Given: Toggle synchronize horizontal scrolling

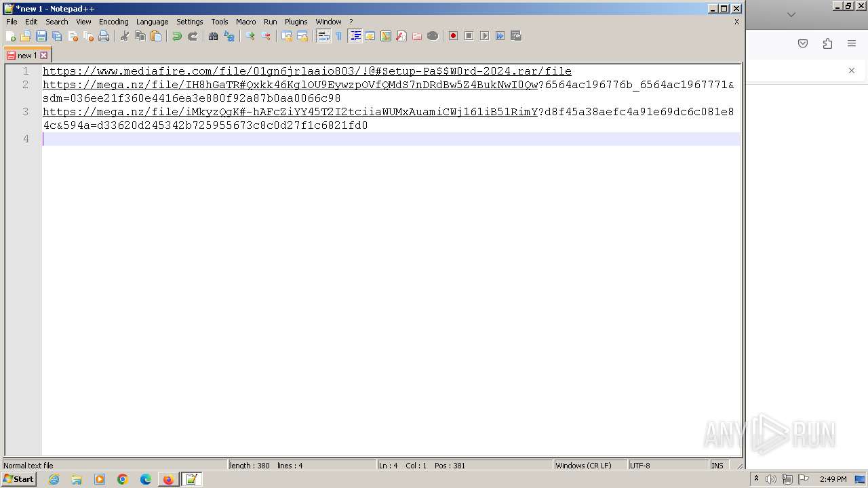Looking at the screenshot, I should (302, 36).
